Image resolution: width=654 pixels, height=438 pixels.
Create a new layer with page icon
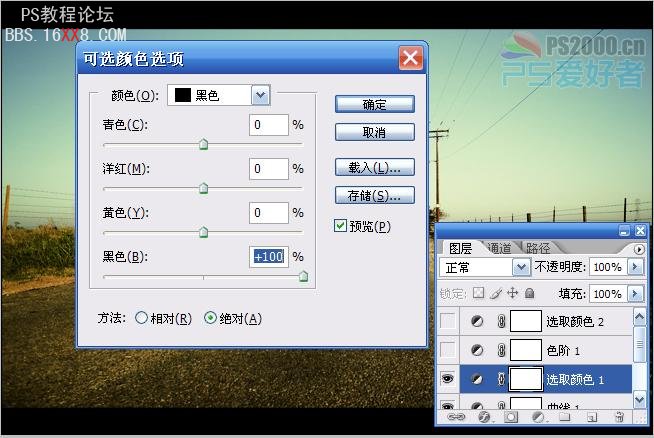click(592, 416)
